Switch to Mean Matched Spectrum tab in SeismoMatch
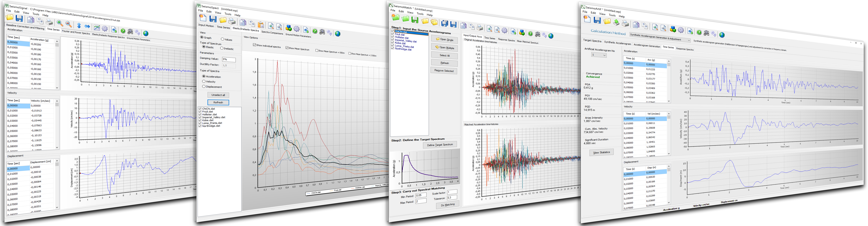This screenshot has width=868, height=226. pyautogui.click(x=528, y=42)
